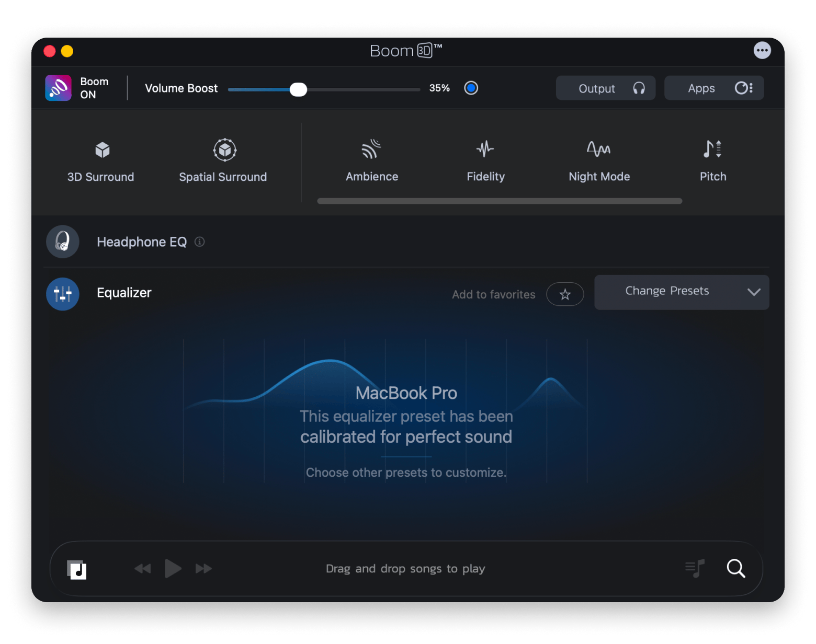Click the MacBook Pro preset title
This screenshot has height=644, width=816.
click(x=406, y=393)
